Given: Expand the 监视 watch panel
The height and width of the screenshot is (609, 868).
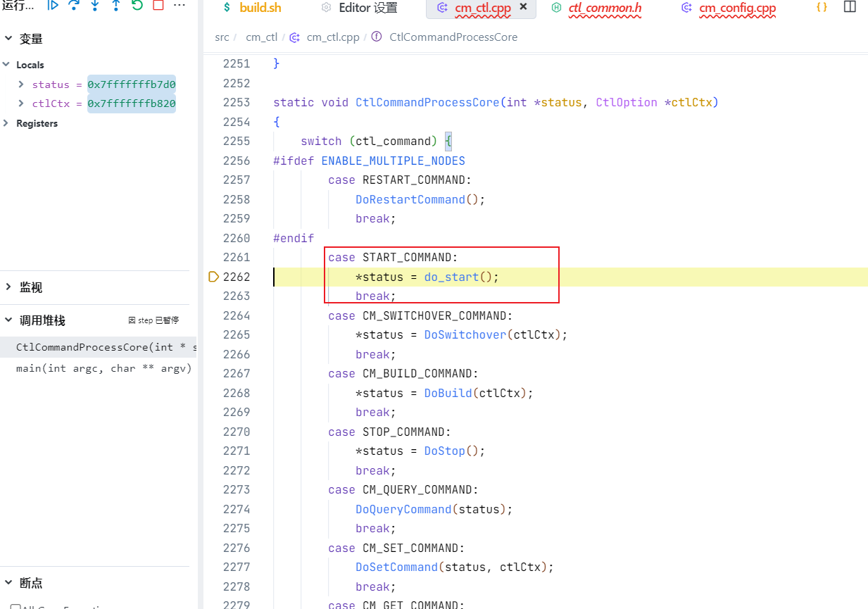Looking at the screenshot, I should (x=8, y=287).
